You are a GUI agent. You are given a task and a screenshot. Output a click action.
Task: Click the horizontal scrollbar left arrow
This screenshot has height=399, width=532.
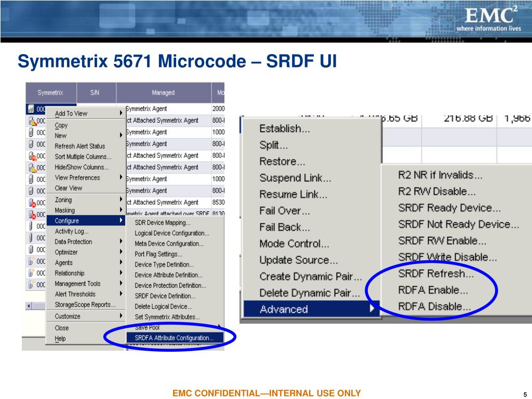[29, 306]
